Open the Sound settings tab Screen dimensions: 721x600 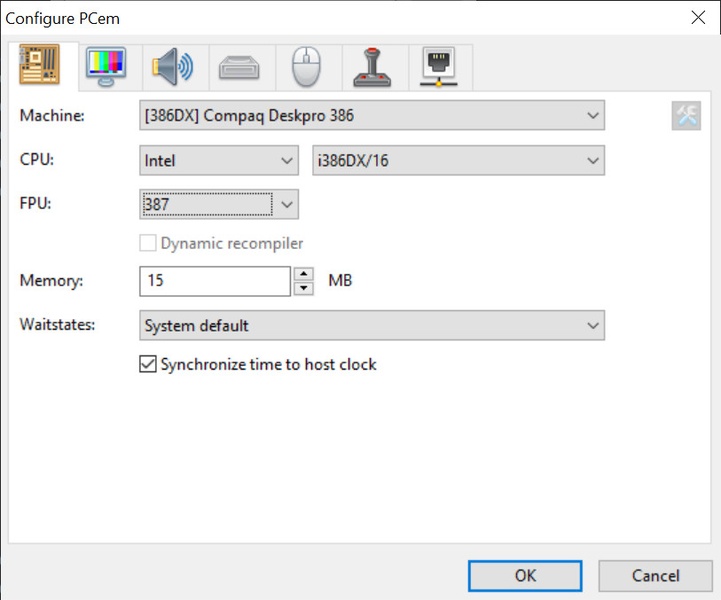(x=171, y=67)
